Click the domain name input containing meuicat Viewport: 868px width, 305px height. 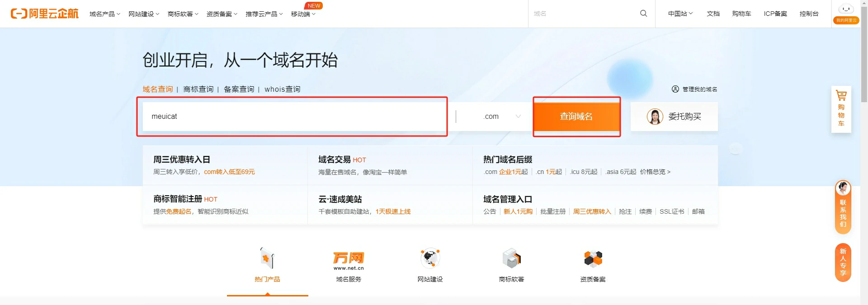[294, 117]
